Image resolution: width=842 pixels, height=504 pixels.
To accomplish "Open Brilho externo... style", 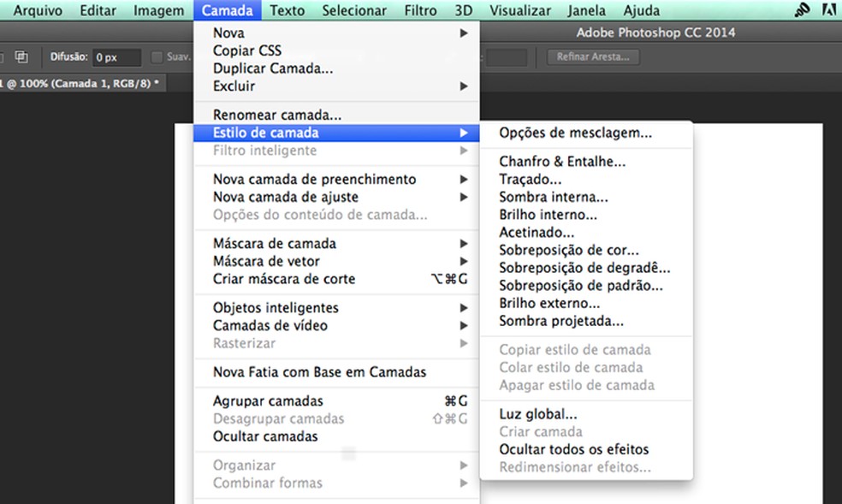I will (586, 303).
